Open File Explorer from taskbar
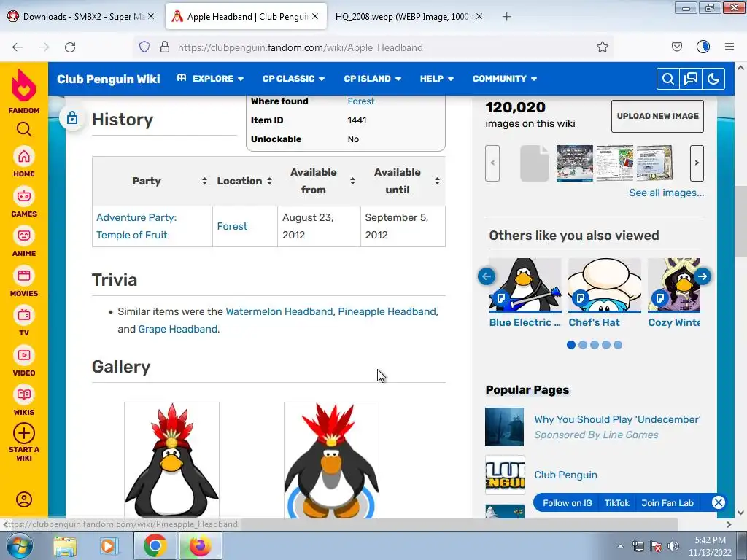This screenshot has height=560, width=747. click(65, 545)
